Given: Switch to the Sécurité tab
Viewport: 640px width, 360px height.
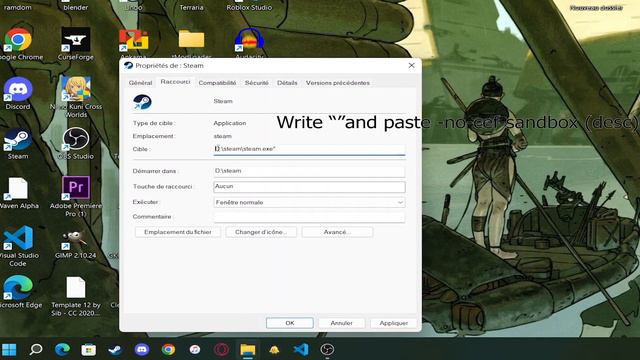Looking at the screenshot, I should [x=256, y=83].
